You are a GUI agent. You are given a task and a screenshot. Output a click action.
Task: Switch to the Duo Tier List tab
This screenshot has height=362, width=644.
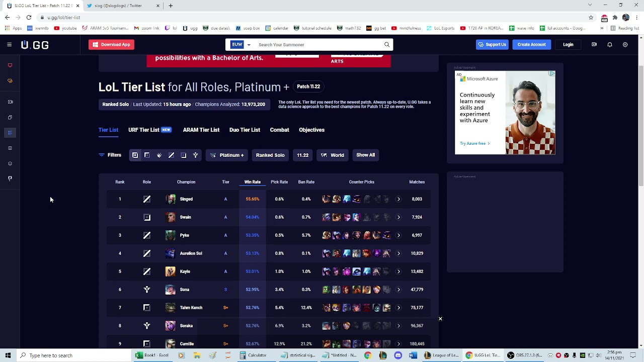[245, 130]
